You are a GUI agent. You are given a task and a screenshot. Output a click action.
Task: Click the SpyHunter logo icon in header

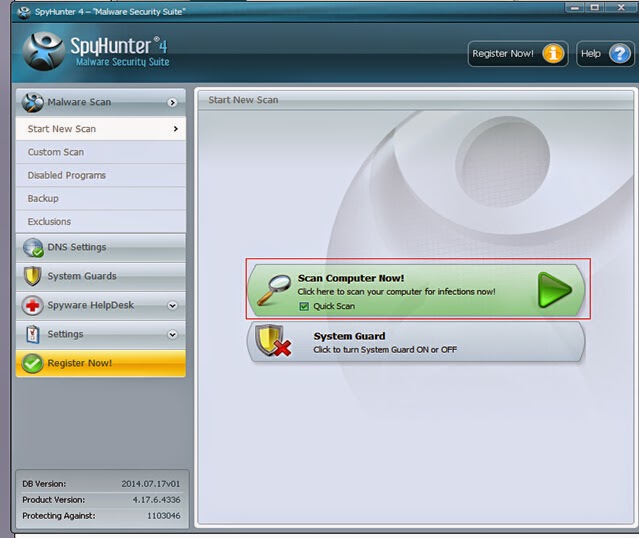pyautogui.click(x=43, y=51)
